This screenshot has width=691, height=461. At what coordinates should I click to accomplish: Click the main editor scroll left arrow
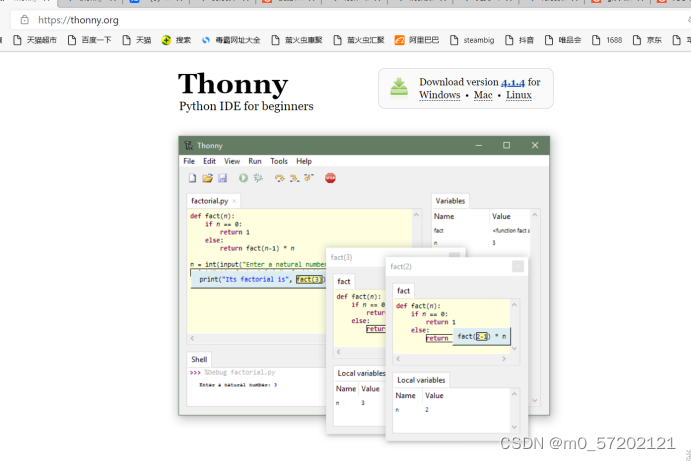[192, 338]
